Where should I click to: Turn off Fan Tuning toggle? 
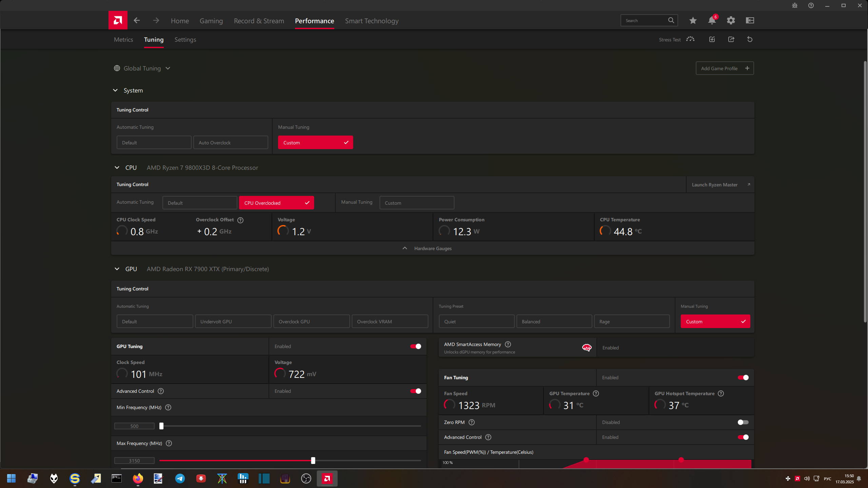point(743,378)
